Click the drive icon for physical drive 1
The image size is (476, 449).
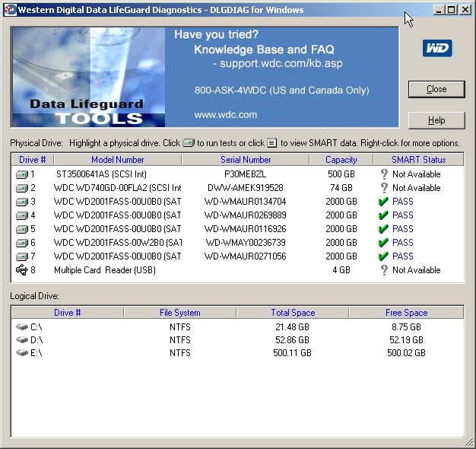pos(22,174)
